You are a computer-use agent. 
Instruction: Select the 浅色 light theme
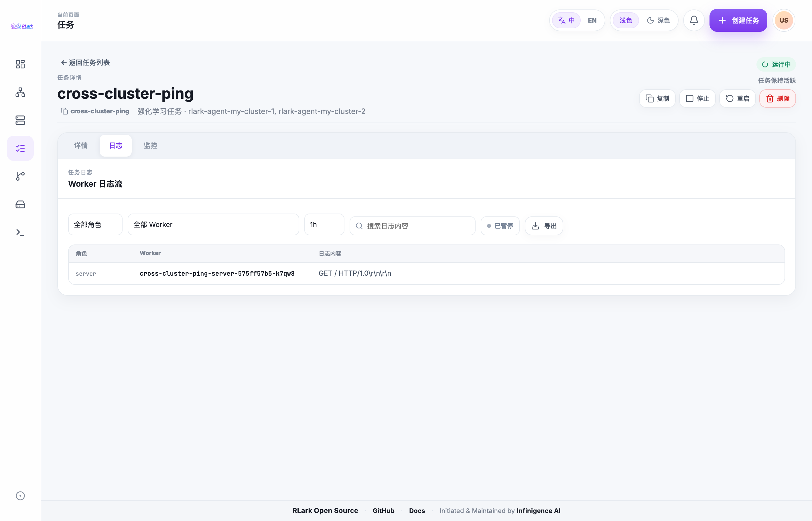tap(626, 20)
